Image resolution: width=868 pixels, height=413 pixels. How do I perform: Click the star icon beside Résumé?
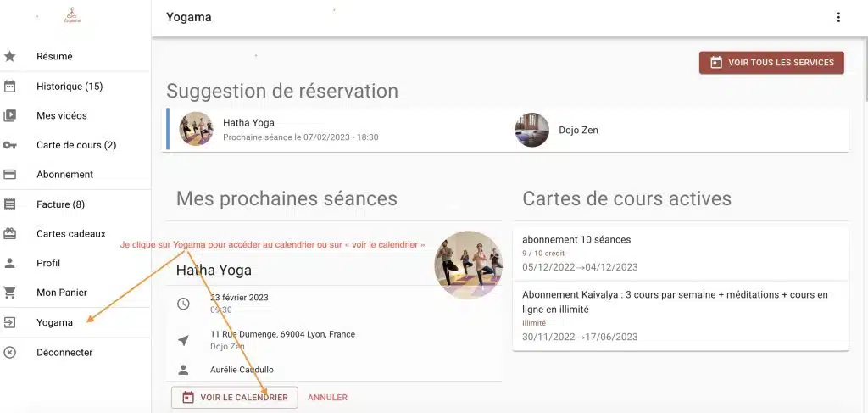pos(9,56)
